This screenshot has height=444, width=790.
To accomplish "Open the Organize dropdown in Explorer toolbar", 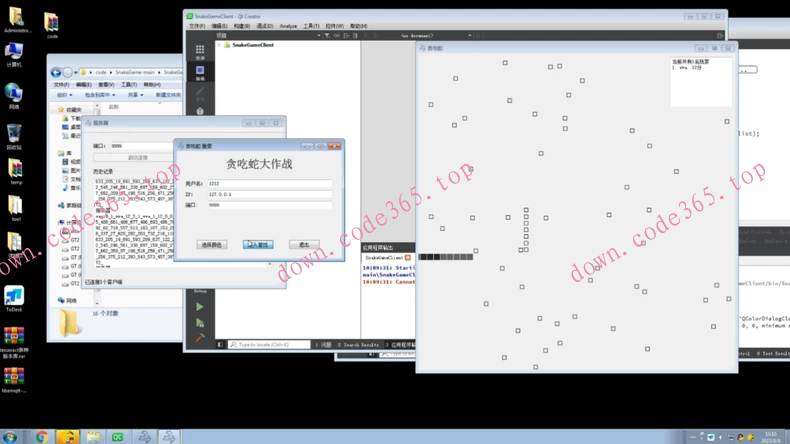I will pos(64,95).
